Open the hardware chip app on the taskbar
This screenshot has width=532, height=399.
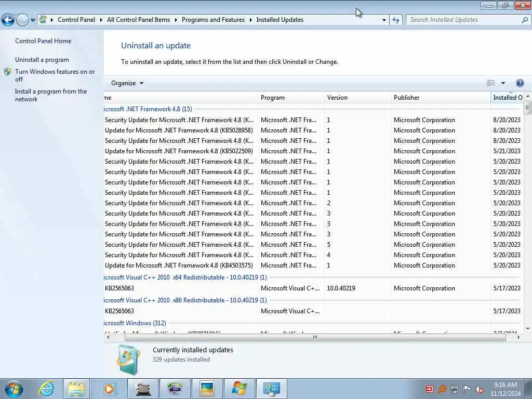(x=143, y=389)
